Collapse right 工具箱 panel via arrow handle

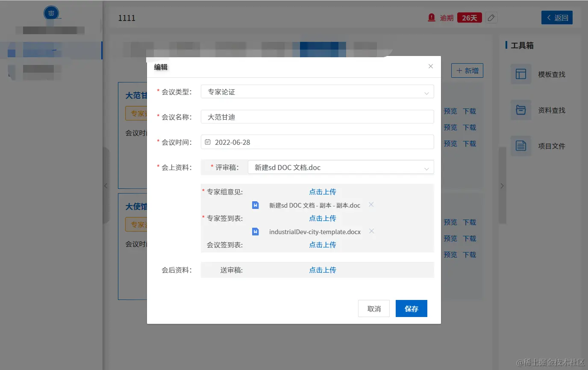[502, 186]
